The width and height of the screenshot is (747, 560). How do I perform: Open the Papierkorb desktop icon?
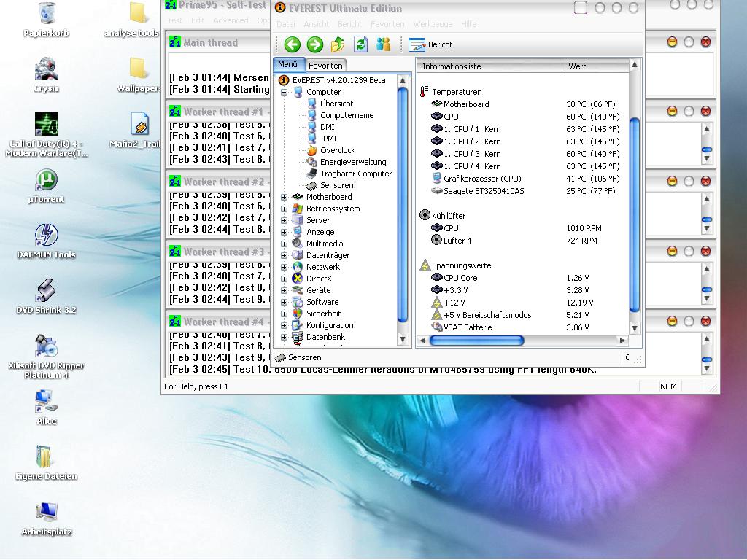46,19
